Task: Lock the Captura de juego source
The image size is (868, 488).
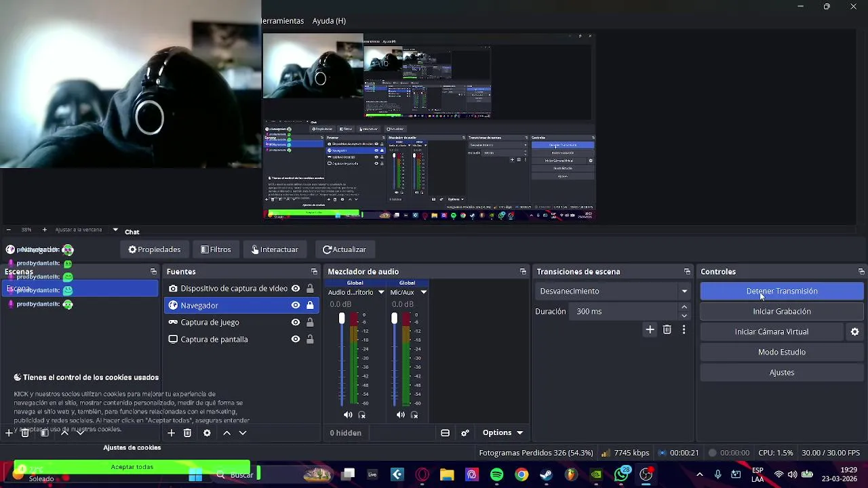Action: (310, 322)
